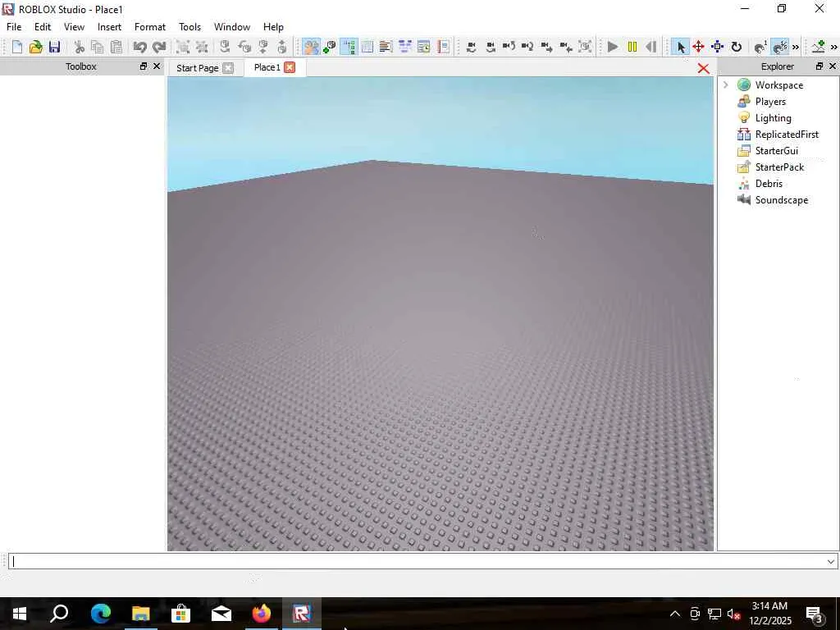Open the Edit menu
840x630 pixels.
[43, 27]
